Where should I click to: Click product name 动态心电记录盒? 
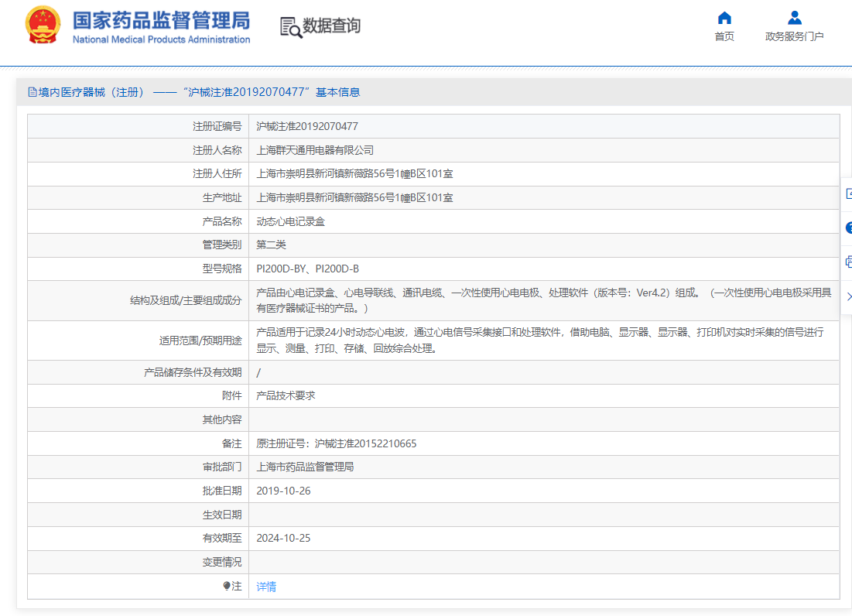coord(291,221)
